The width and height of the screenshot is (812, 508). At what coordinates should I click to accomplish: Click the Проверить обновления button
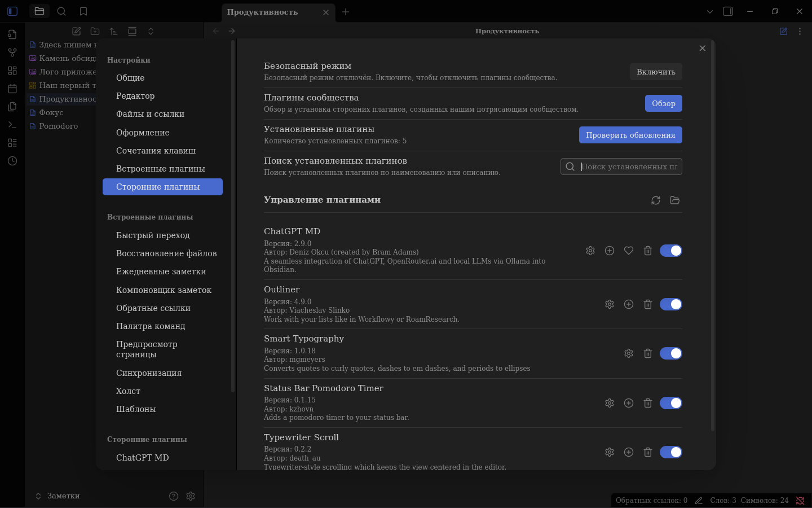coord(630,135)
